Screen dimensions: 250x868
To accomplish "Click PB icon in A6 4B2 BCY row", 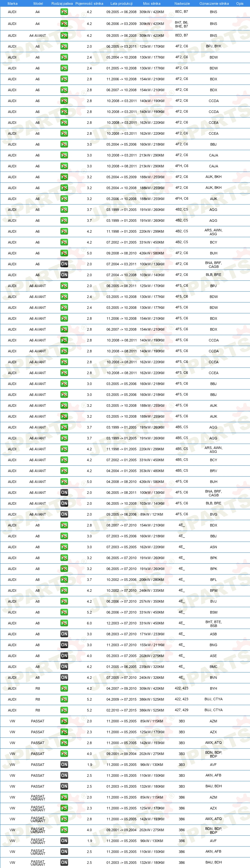I will pyautogui.click(x=64, y=242).
